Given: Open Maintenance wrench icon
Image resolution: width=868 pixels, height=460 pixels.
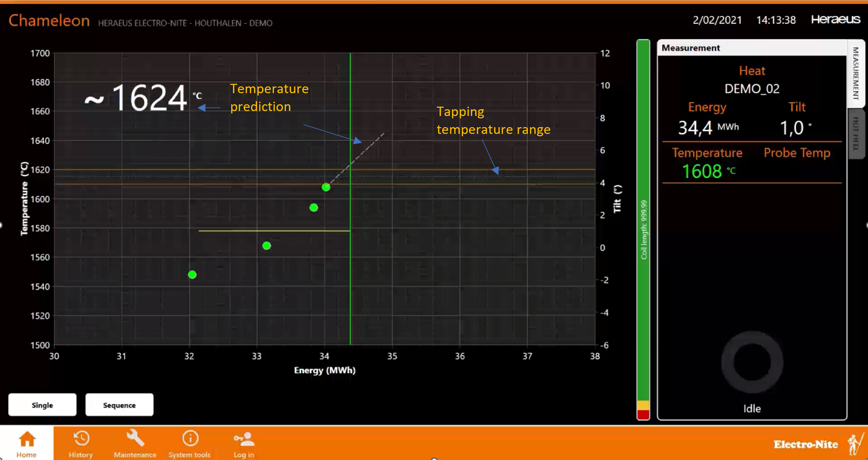Looking at the screenshot, I should pyautogui.click(x=135, y=438).
